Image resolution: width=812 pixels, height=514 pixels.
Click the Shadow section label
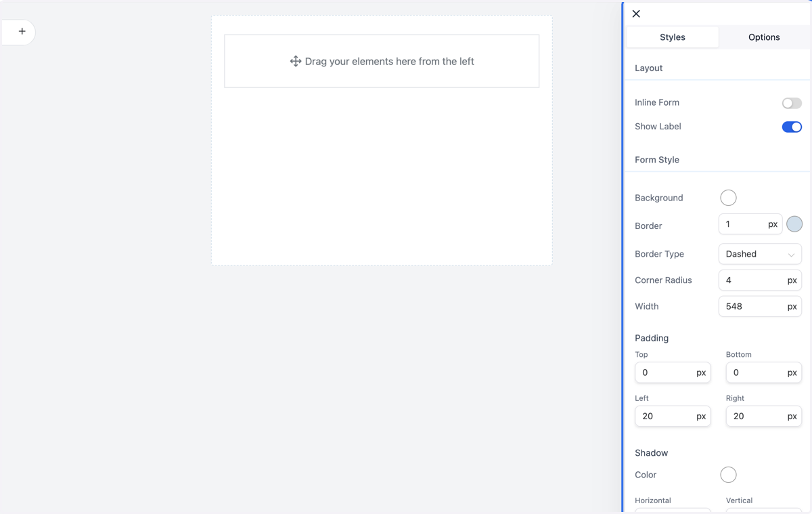pyautogui.click(x=651, y=453)
